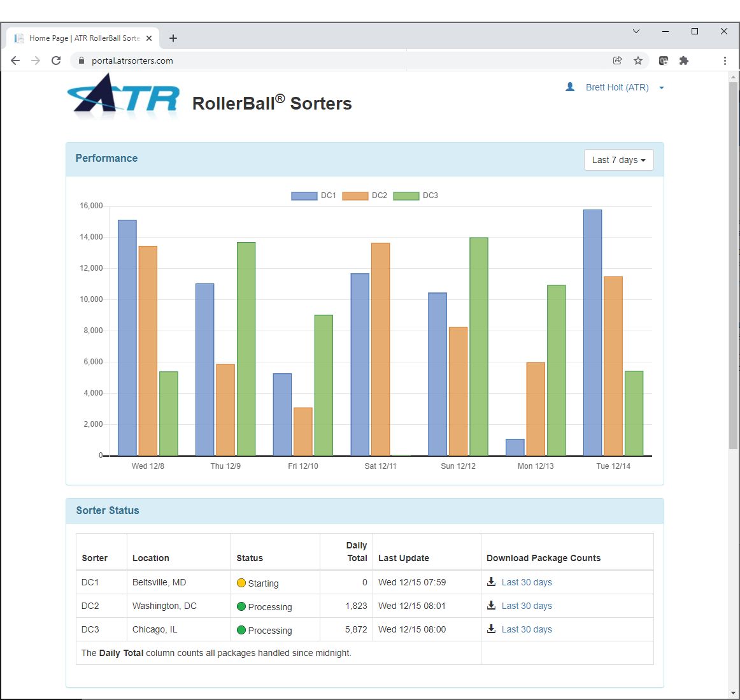Click the ATR logo in the header

pyautogui.click(x=124, y=97)
